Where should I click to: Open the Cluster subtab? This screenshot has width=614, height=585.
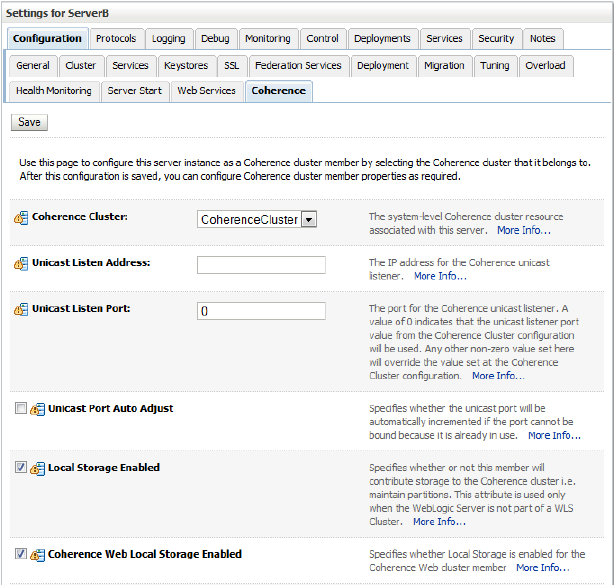click(x=81, y=65)
